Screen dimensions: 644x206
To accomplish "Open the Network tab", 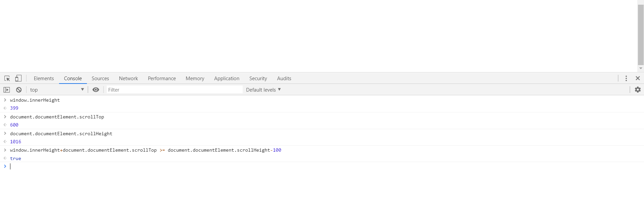I will [128, 79].
